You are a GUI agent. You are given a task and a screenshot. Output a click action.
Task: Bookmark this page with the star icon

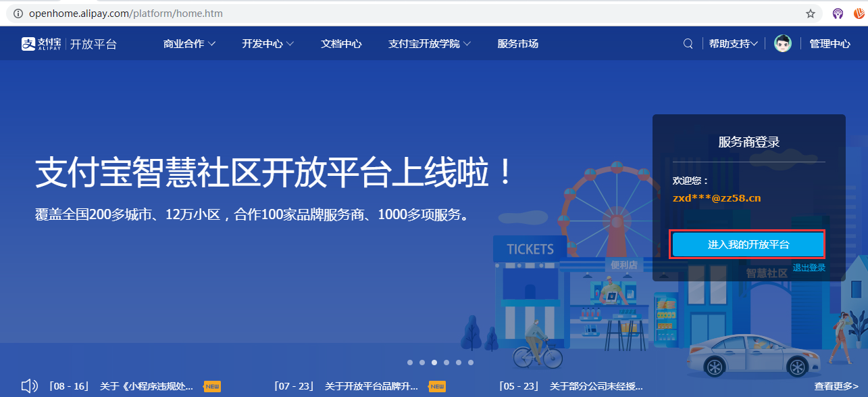809,13
